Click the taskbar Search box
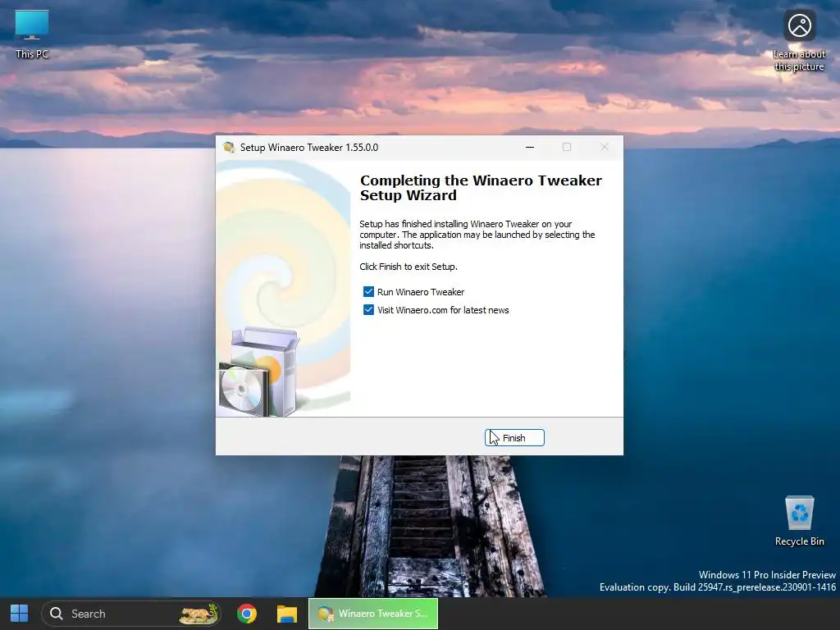This screenshot has height=630, width=840. pyautogui.click(x=130, y=614)
